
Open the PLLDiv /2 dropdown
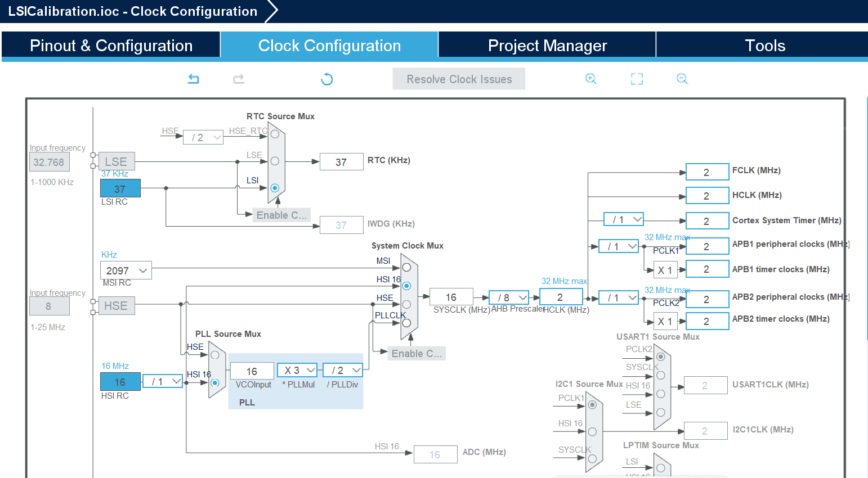point(343,370)
